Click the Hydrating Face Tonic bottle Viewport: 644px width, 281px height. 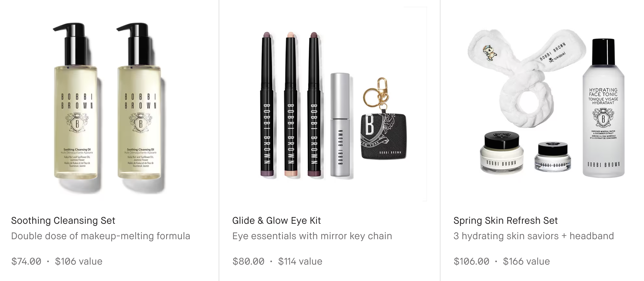603,108
